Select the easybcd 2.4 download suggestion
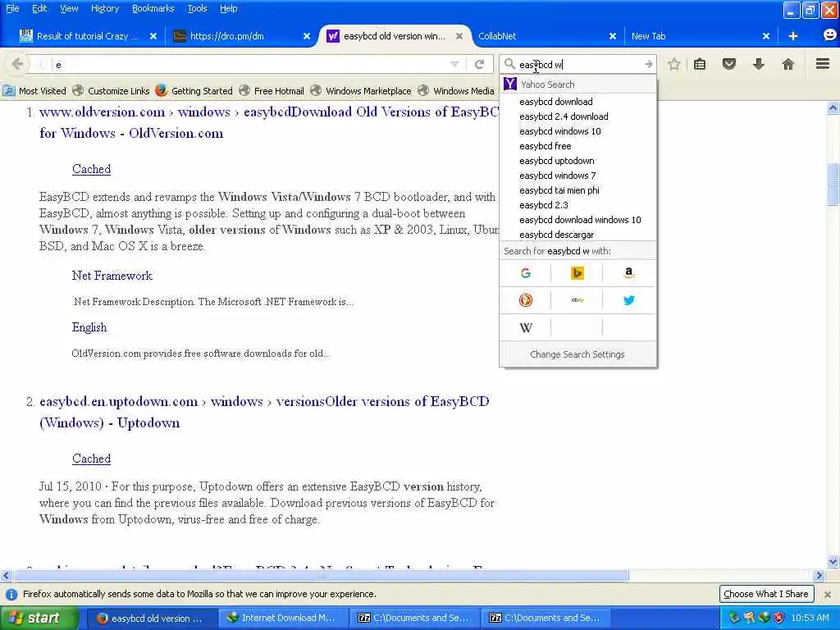Viewport: 840px width, 630px height. 577,116
